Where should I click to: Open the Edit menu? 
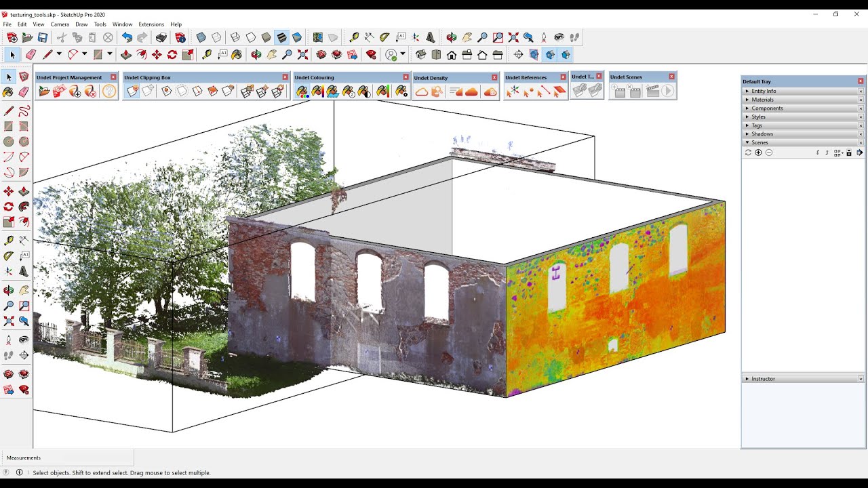(x=22, y=24)
